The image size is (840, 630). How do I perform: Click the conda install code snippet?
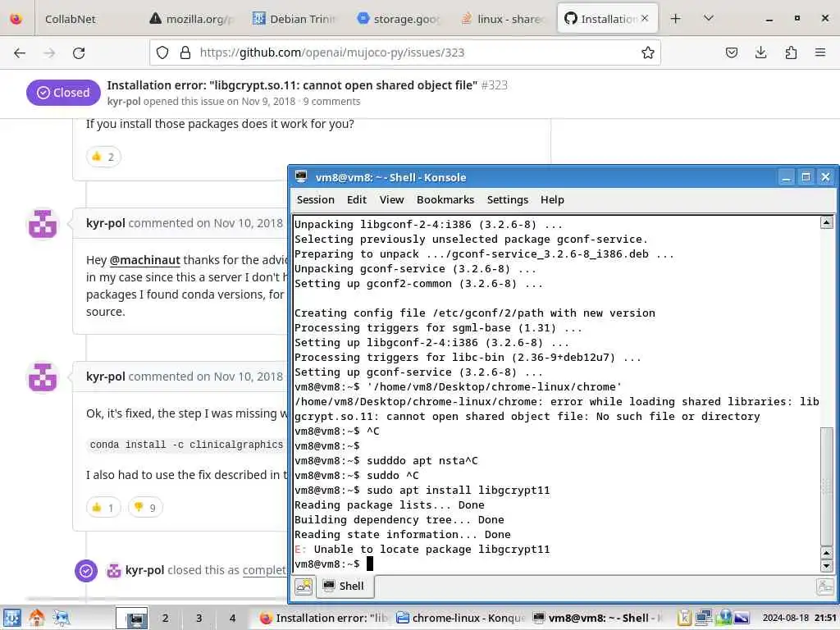coord(186,445)
